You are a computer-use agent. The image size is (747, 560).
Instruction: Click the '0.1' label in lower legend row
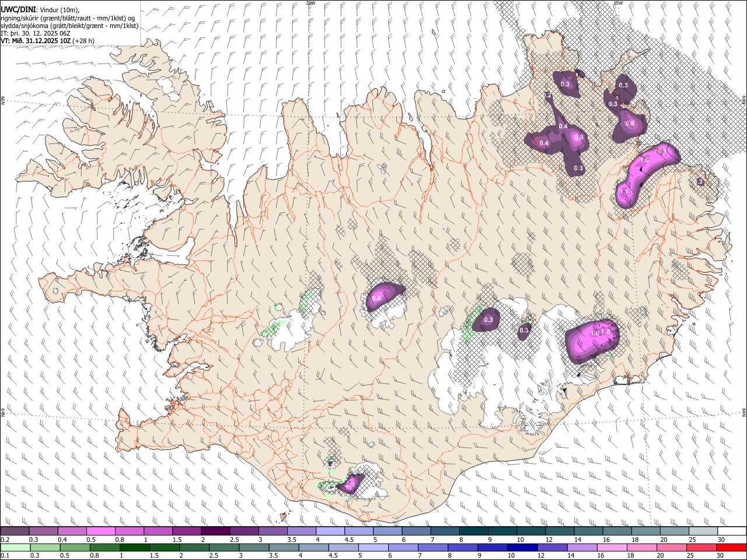5,555
